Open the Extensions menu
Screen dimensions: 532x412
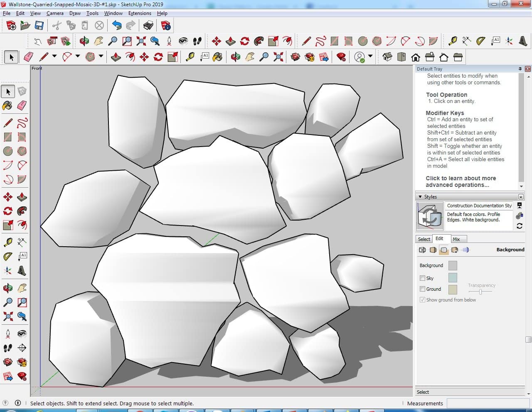tap(140, 13)
